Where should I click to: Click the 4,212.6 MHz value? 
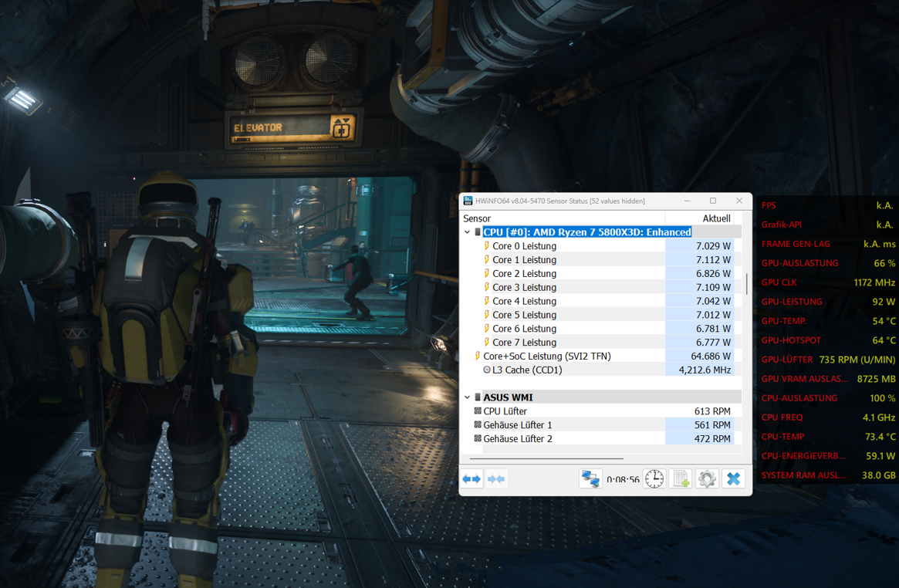click(x=705, y=370)
